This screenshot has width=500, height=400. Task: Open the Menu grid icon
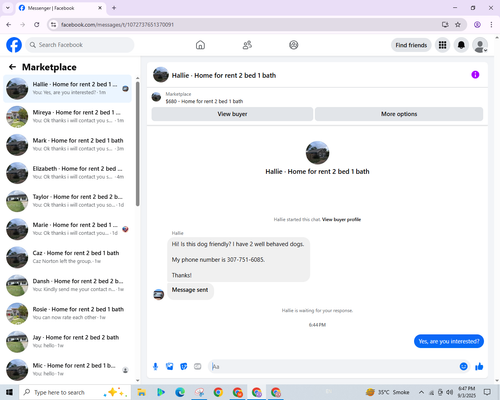coord(442,45)
